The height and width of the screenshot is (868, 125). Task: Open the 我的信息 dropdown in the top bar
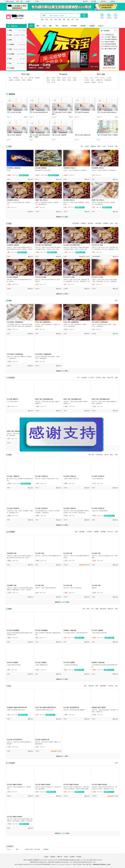coord(94,1)
